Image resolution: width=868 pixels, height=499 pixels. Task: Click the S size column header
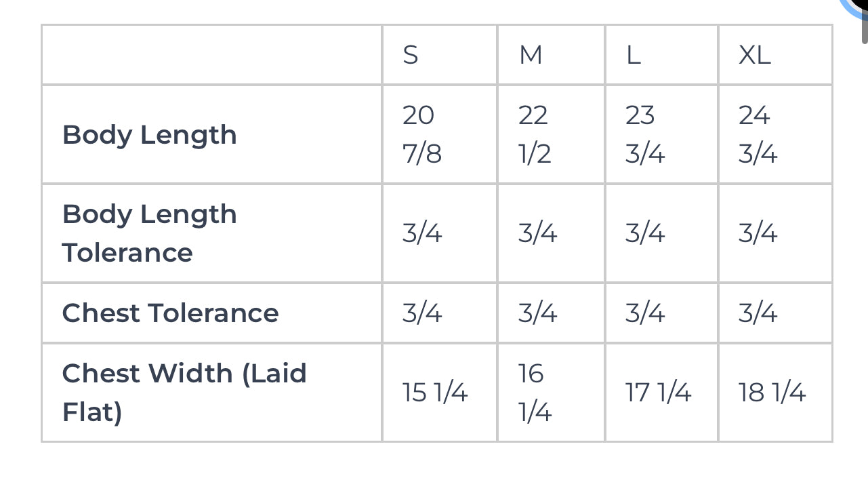[x=411, y=55]
